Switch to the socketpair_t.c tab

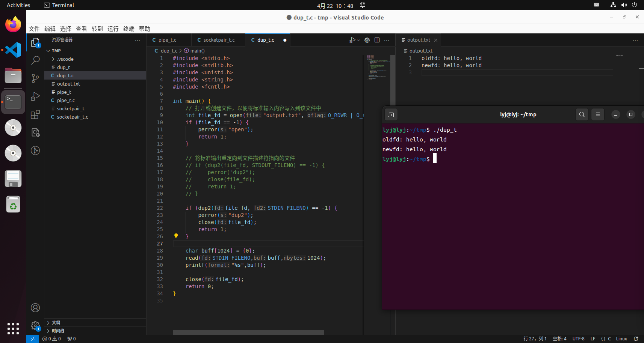click(218, 40)
